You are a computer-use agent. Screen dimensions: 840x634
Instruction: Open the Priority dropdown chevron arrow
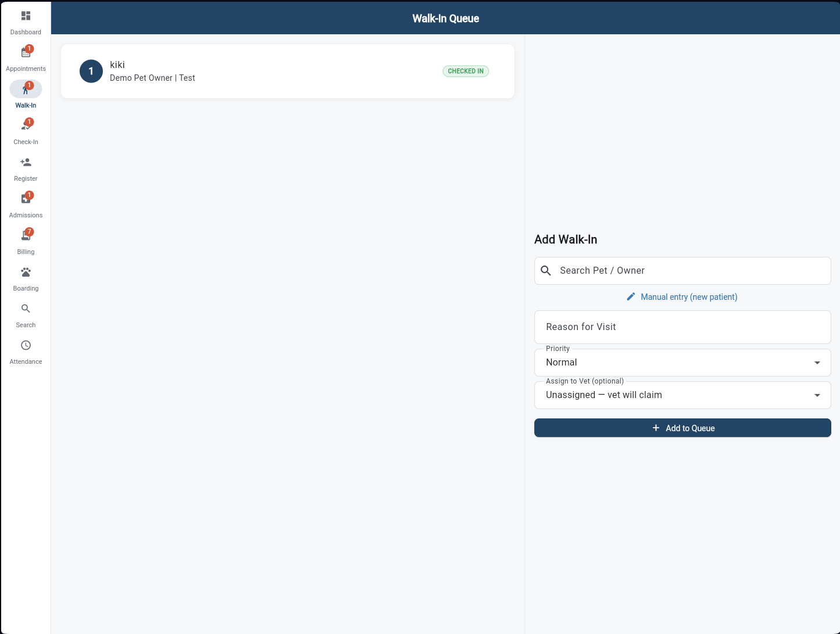[817, 362]
